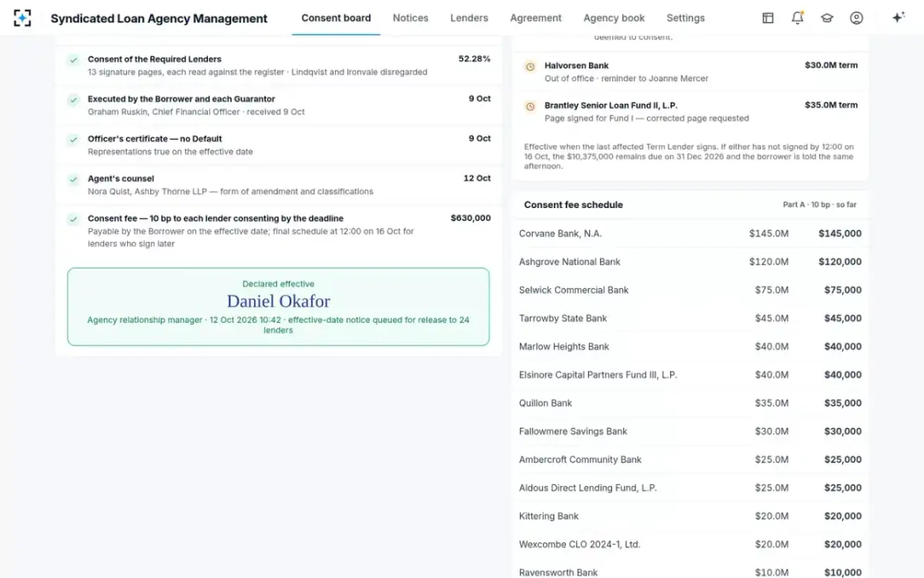The width and height of the screenshot is (924, 578).
Task: Go to the Agreement tab
Action: coord(536,18)
